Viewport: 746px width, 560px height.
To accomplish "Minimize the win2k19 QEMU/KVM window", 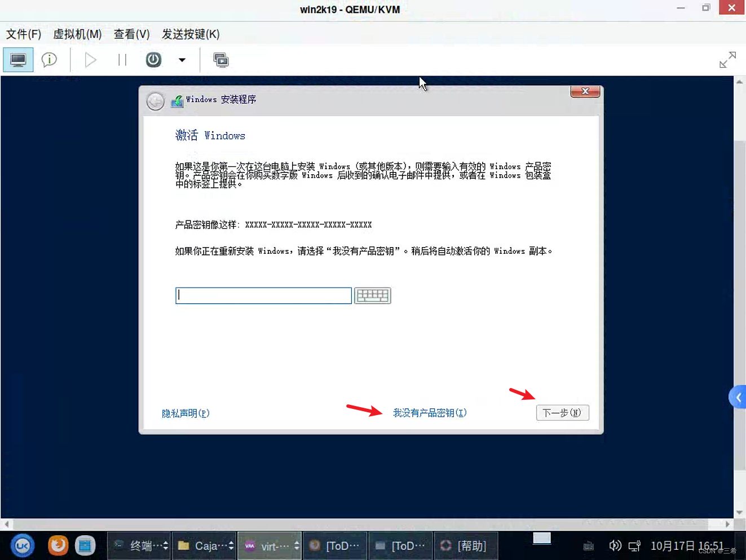I will tap(681, 8).
